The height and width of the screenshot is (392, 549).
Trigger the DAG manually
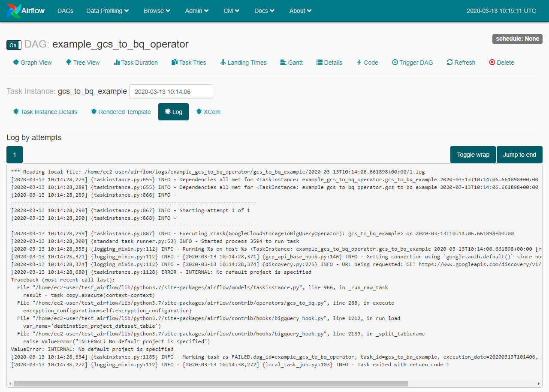point(412,63)
